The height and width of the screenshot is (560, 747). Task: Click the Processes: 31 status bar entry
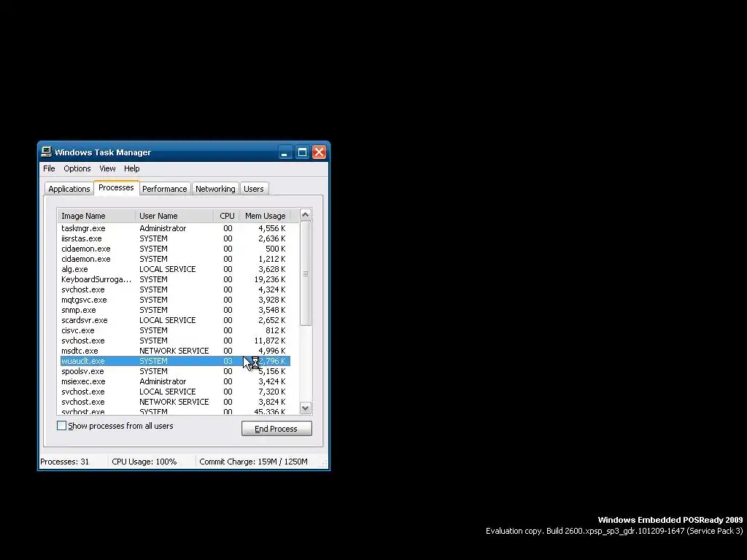pyautogui.click(x=65, y=462)
